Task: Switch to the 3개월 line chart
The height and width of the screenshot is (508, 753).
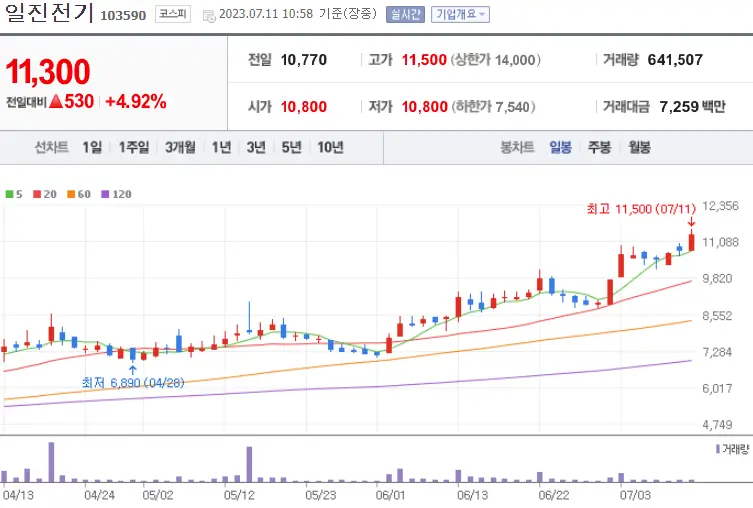Action: [181, 147]
